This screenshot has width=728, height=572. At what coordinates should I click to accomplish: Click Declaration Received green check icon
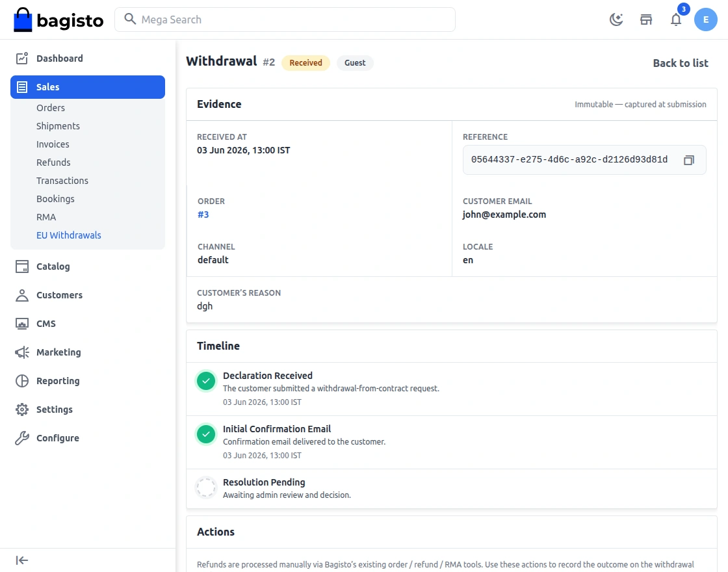coord(205,381)
